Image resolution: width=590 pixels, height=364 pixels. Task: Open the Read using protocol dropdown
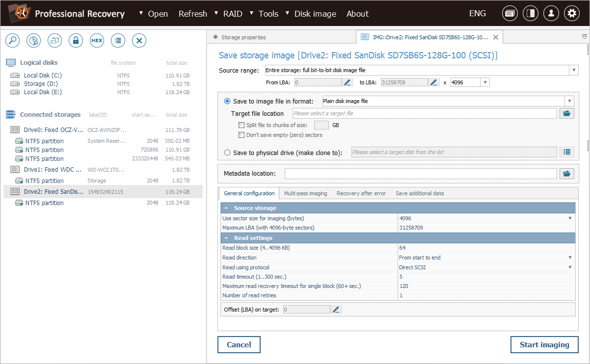click(x=570, y=267)
